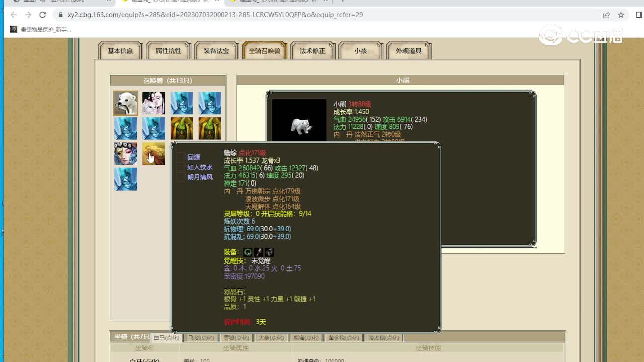Image resolution: width=644 pixels, height=362 pixels.
Task: Click the 坐骑属性 column header
Action: [x=236, y=348]
